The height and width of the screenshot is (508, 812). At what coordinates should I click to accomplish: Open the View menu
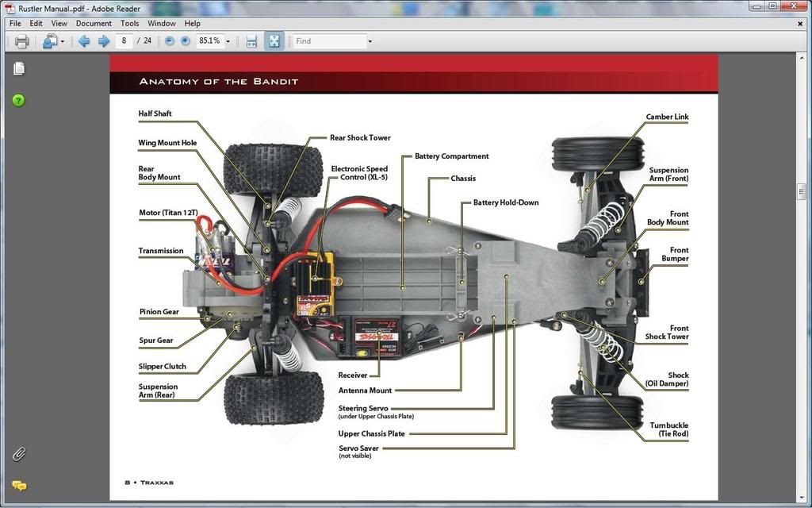[59, 23]
